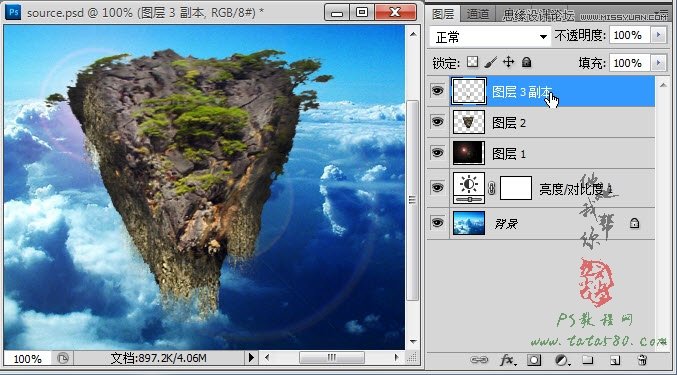Open the blend mode 正常 dropdown

[x=490, y=37]
